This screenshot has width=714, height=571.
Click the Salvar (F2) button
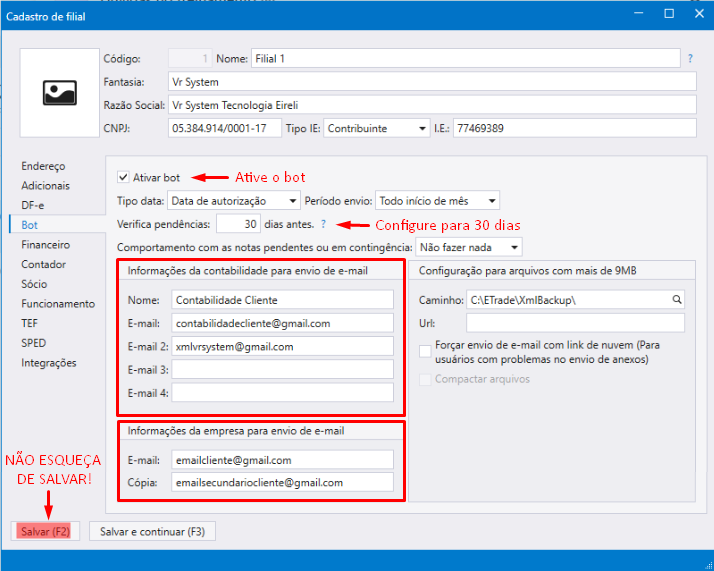45,531
